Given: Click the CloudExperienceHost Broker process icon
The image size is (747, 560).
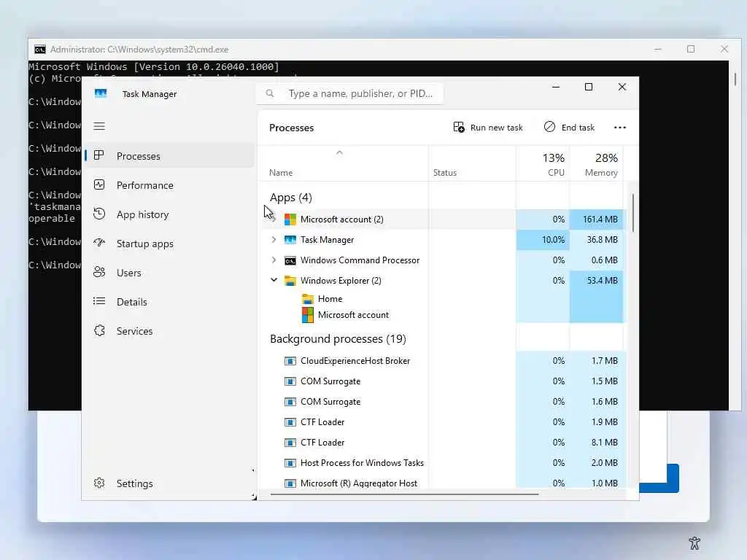Looking at the screenshot, I should (x=290, y=361).
